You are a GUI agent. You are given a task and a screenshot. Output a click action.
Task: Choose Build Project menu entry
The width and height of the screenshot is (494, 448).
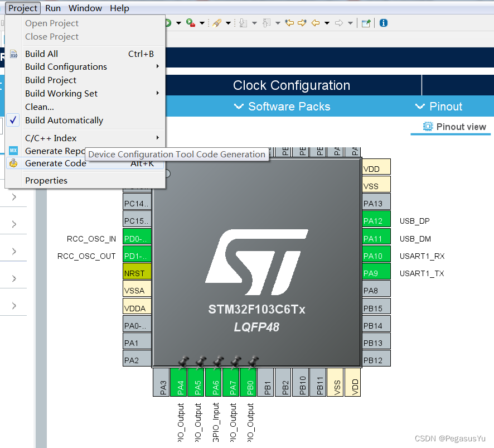tap(85, 80)
